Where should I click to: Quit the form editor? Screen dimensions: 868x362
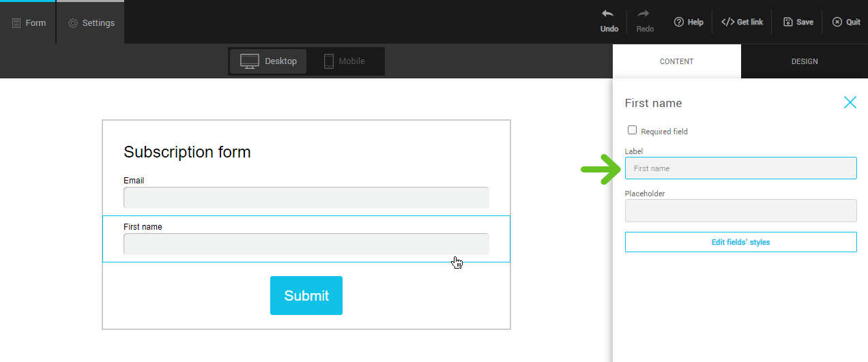click(x=837, y=22)
